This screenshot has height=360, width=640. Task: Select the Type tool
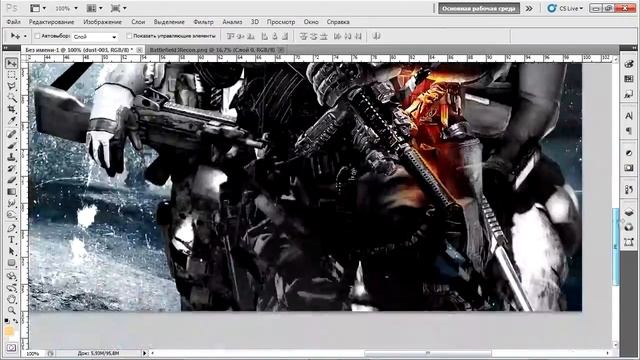tap(11, 240)
